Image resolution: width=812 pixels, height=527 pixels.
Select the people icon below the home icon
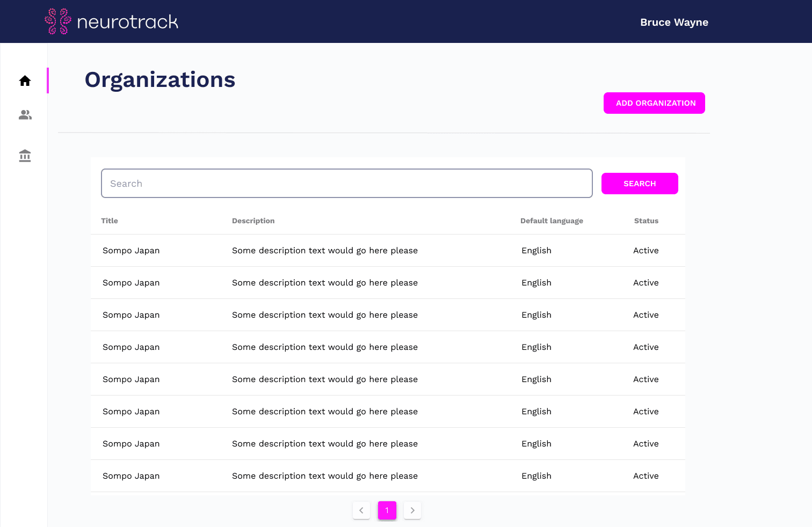pos(25,114)
